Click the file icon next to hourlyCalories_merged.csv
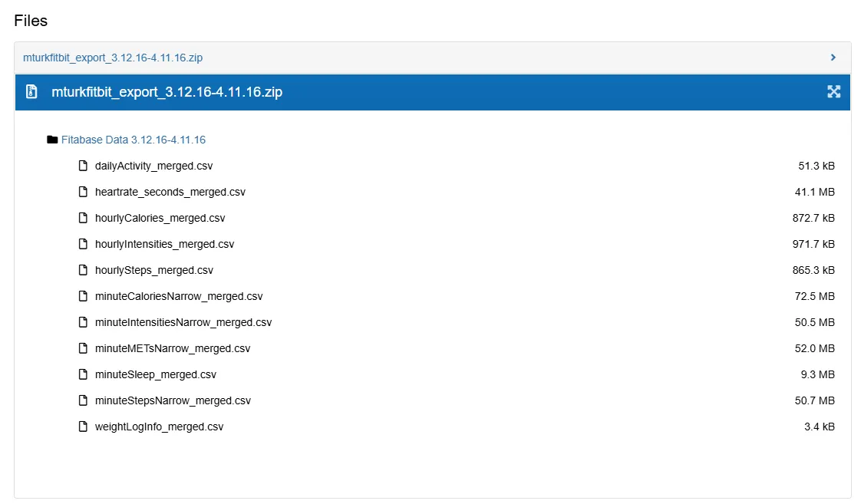The width and height of the screenshot is (861, 504). [83, 218]
